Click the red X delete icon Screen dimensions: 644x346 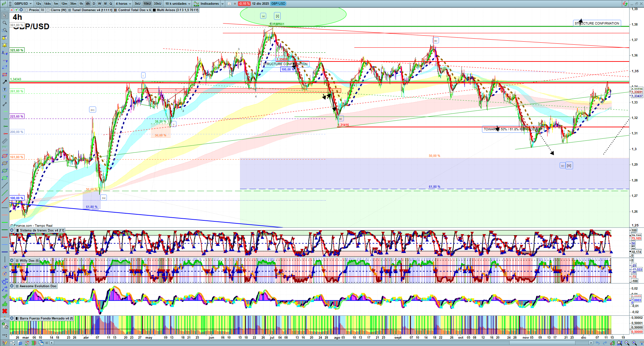[x=5, y=311]
